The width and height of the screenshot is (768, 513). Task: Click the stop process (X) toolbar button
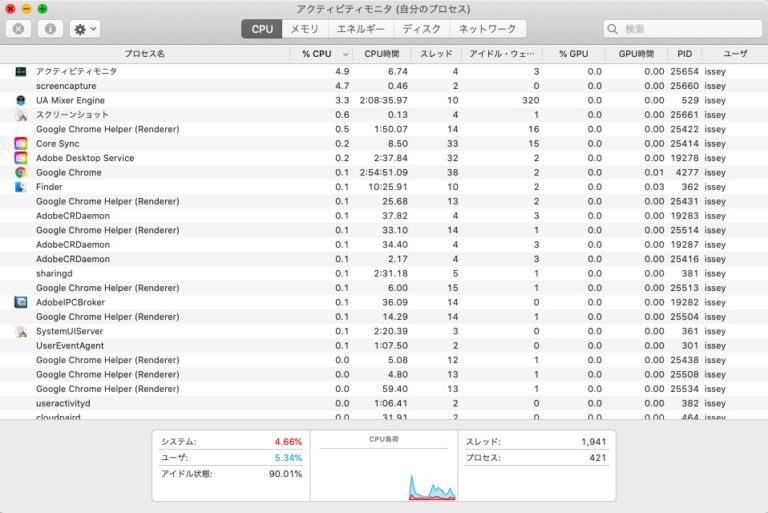tap(18, 29)
